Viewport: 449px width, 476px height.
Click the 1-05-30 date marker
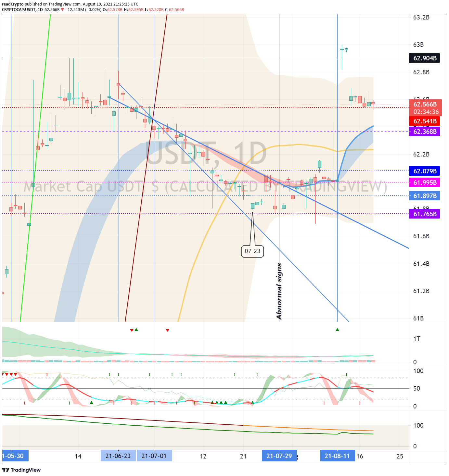[x=15, y=456]
